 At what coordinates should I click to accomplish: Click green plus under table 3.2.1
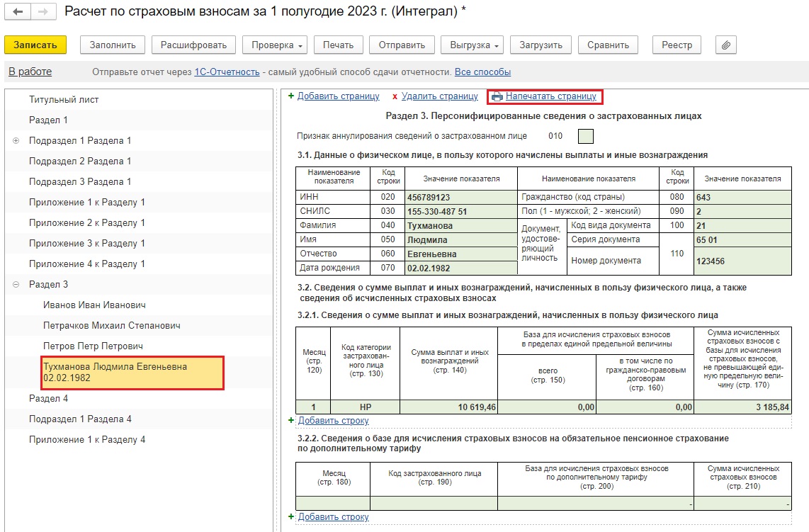(x=291, y=421)
